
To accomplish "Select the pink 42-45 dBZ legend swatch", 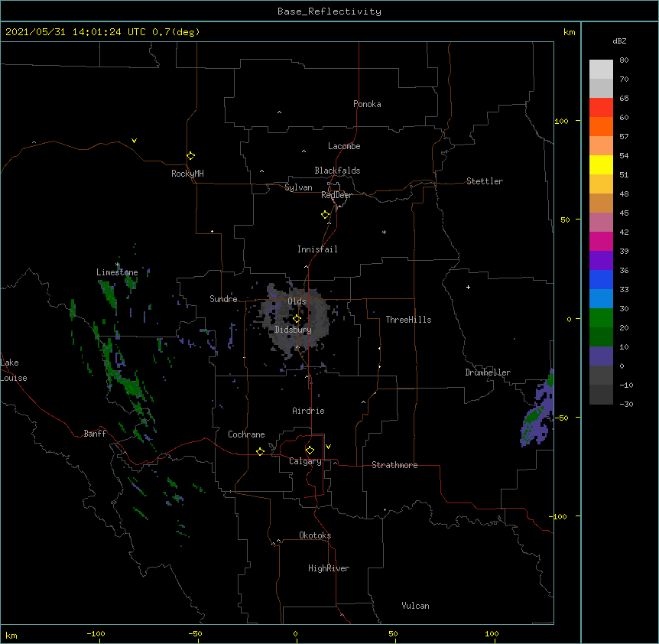I will [601, 223].
